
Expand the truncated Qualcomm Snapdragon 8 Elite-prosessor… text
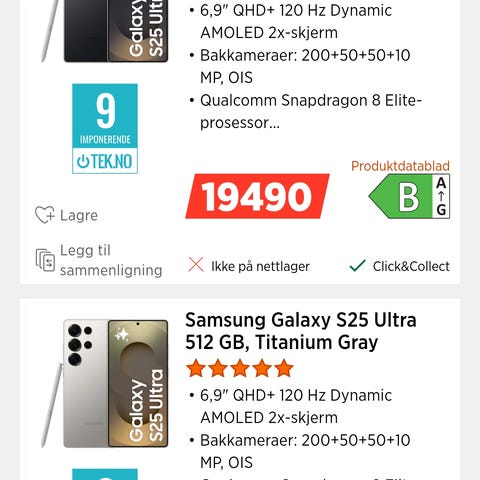click(311, 112)
